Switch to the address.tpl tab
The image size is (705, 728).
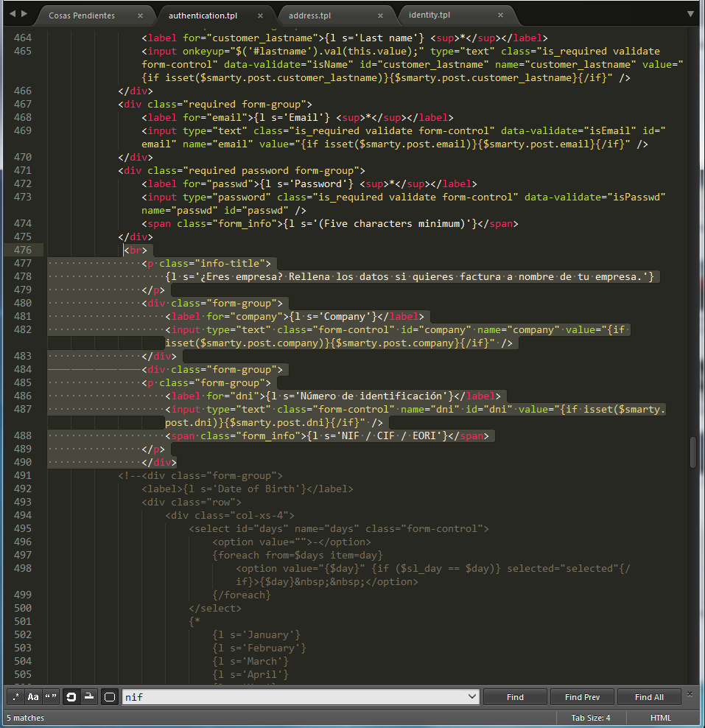(x=309, y=15)
